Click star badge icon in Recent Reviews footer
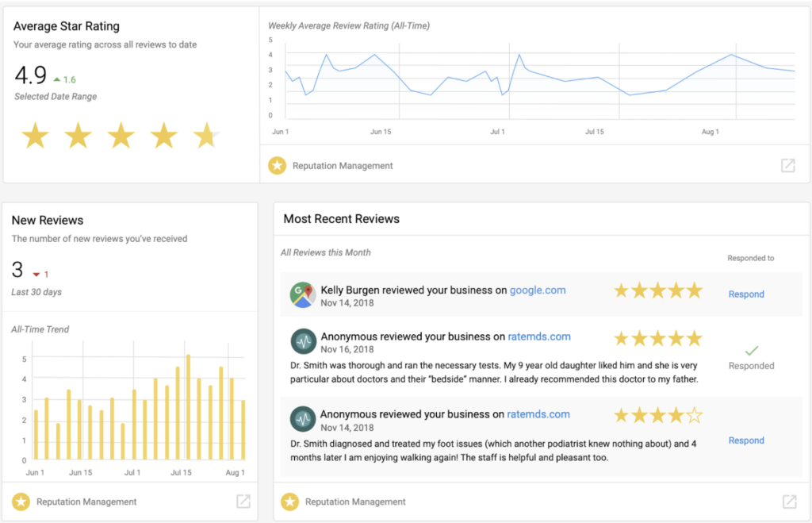This screenshot has height=523, width=812. coord(290,501)
